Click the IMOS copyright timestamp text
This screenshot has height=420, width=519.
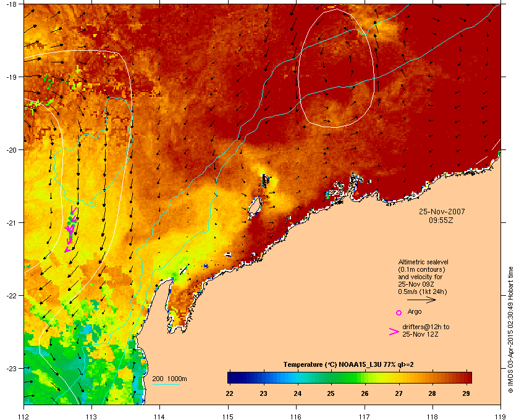coord(510,331)
